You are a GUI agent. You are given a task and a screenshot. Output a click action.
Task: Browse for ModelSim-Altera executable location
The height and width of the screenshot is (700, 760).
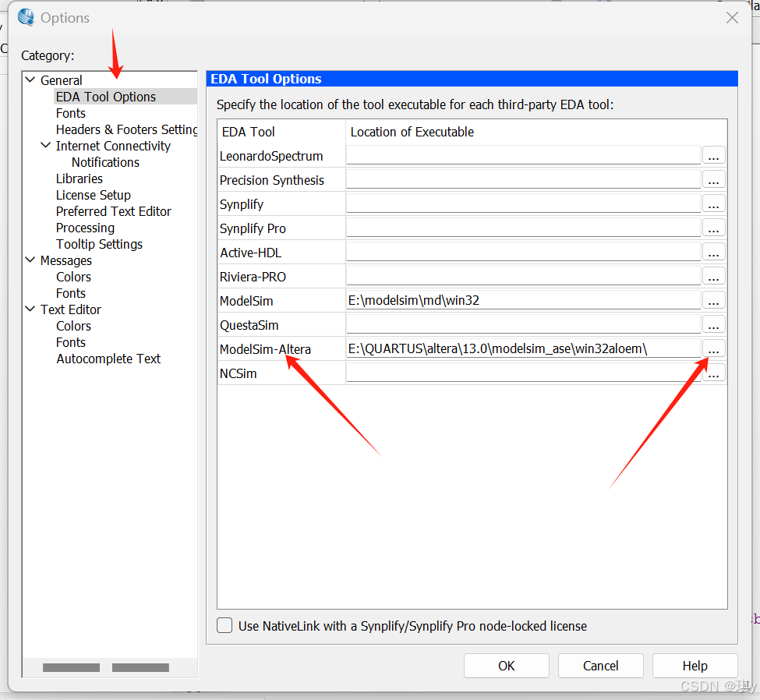point(713,348)
